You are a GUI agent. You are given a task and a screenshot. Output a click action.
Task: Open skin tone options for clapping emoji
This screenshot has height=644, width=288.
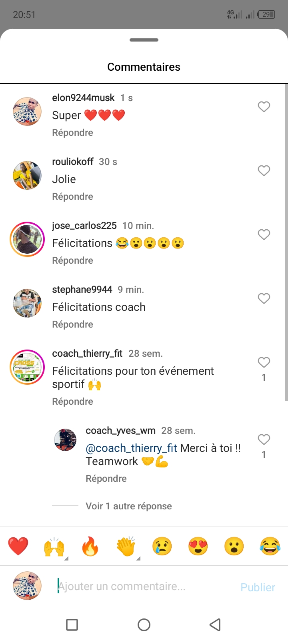(x=138, y=558)
